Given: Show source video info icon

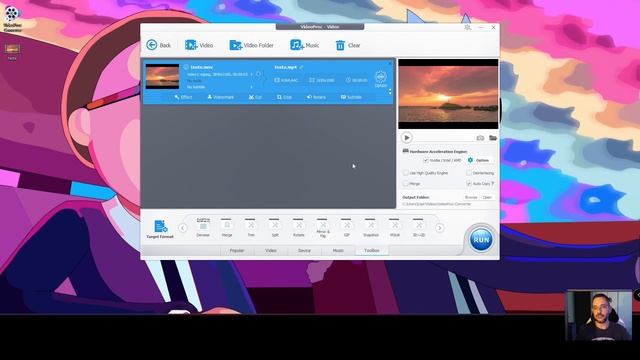Looking at the screenshot, I should tap(186, 67).
